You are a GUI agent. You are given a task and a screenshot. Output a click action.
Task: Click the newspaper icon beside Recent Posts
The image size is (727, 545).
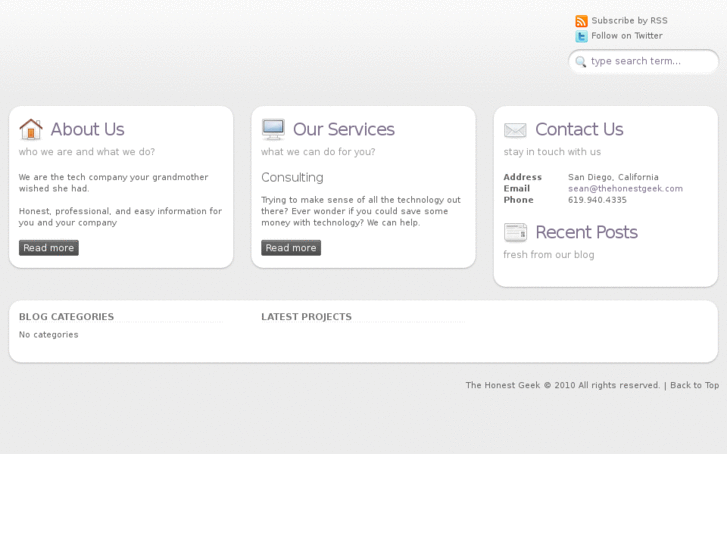tap(515, 233)
